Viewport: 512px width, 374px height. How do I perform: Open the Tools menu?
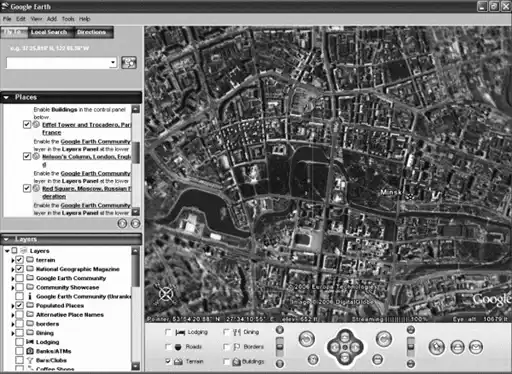68,19
